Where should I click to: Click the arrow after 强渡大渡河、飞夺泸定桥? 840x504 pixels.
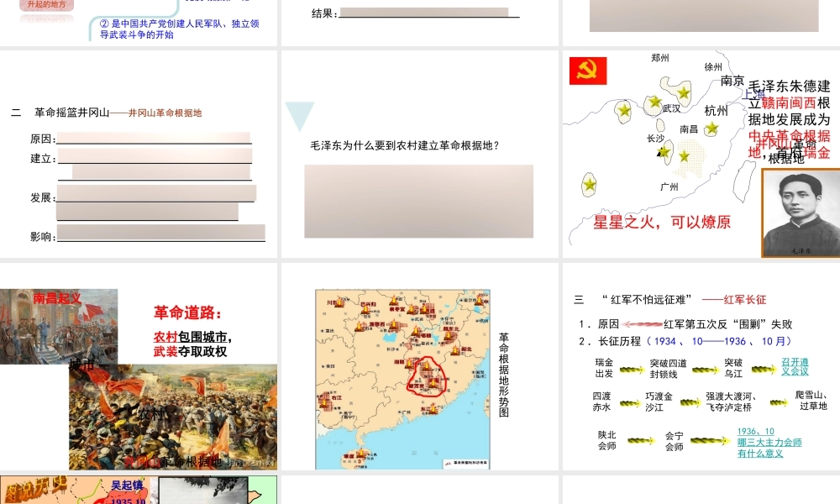point(779,402)
